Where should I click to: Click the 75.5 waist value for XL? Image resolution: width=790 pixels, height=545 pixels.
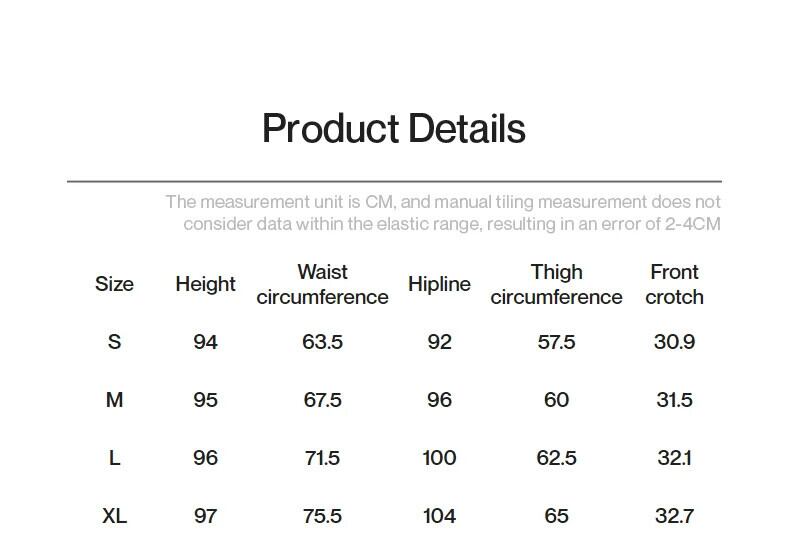coord(322,516)
